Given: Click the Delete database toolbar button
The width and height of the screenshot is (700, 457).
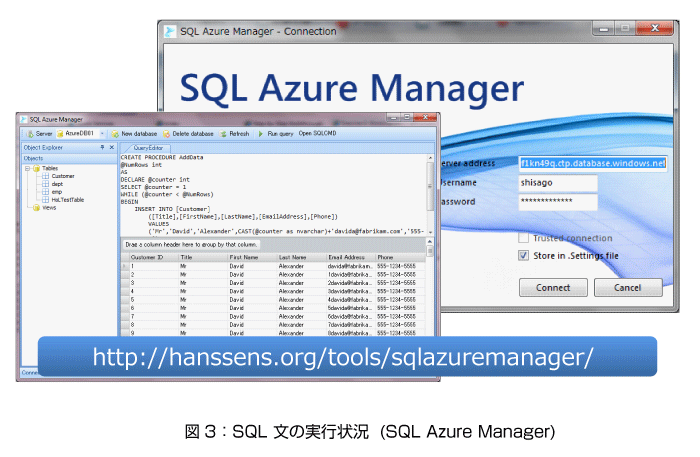Looking at the screenshot, I should 188,133.
